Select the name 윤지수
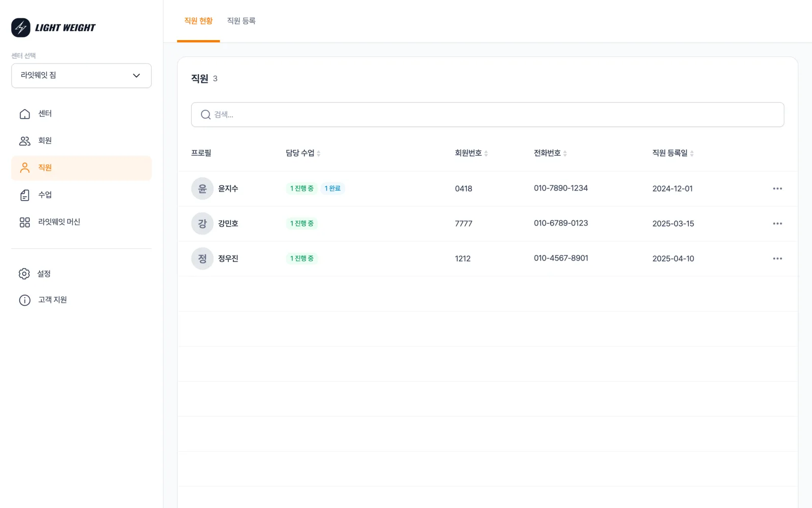Image resolution: width=812 pixels, height=508 pixels. point(228,188)
